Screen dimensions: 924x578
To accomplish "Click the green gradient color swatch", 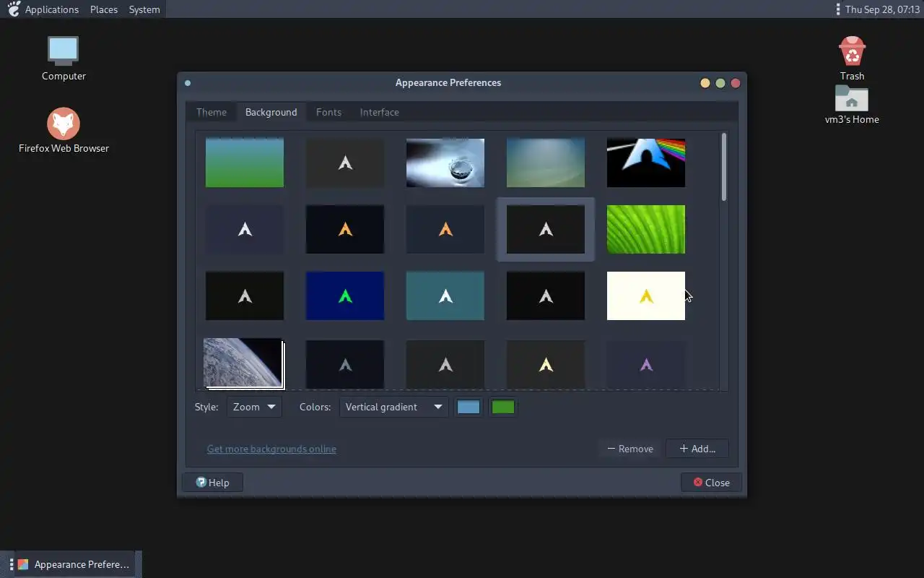I will 503,407.
